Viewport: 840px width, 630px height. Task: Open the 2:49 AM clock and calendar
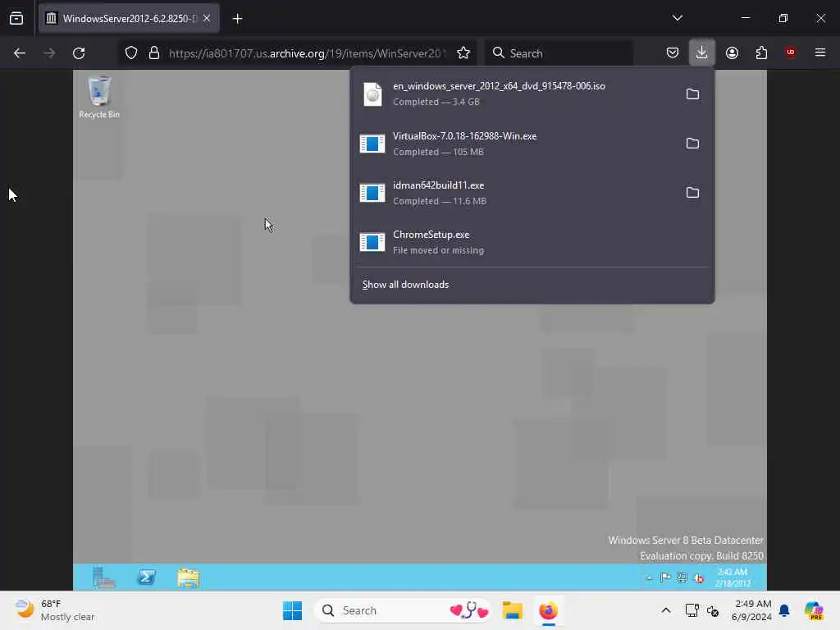click(753, 610)
